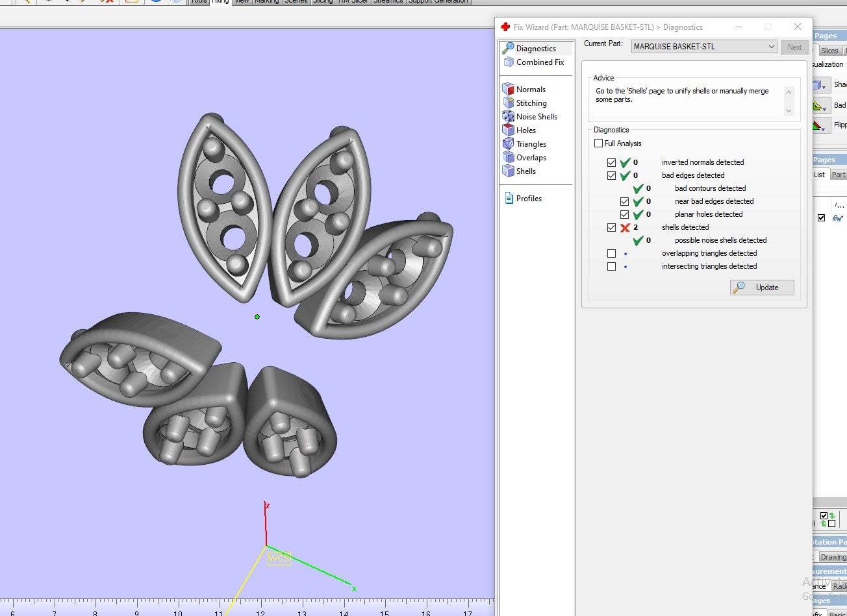The image size is (847, 616).
Task: Switch to the List tab
Action: pyautogui.click(x=819, y=175)
